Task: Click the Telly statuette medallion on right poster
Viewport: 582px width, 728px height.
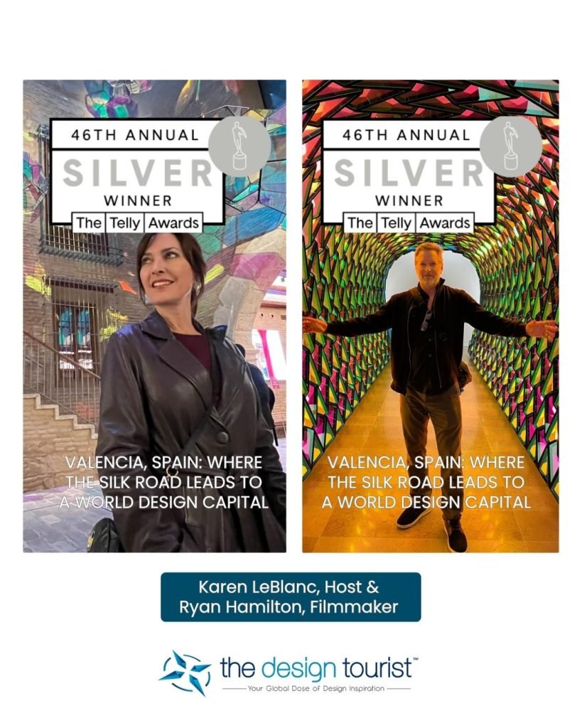Action: (510, 146)
